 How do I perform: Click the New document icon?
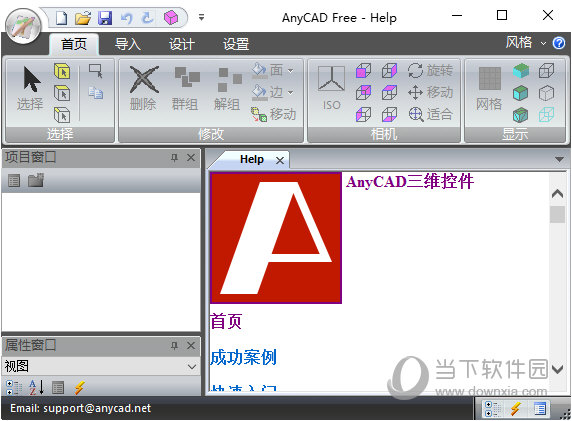tap(61, 18)
